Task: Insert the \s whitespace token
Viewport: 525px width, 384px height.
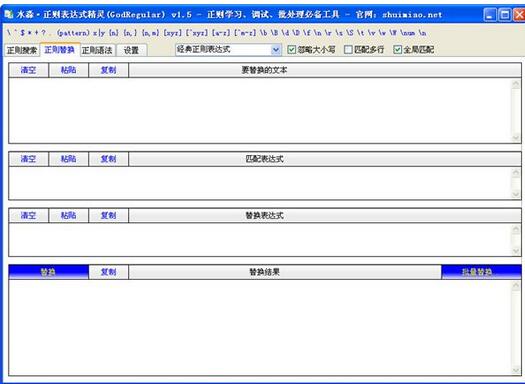Action: (x=339, y=33)
